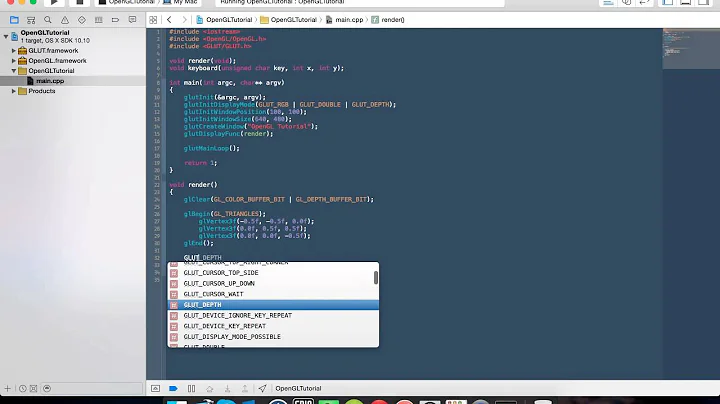Click the glBegin(GL_TRIANGLES) line
720x404 pixels.
(x=225, y=214)
